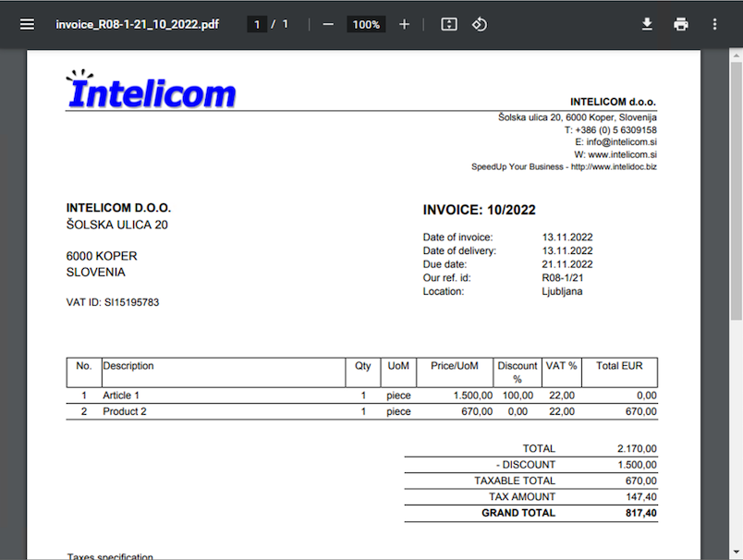Image resolution: width=743 pixels, height=560 pixels.
Task: Print the invoice document
Action: click(x=681, y=24)
